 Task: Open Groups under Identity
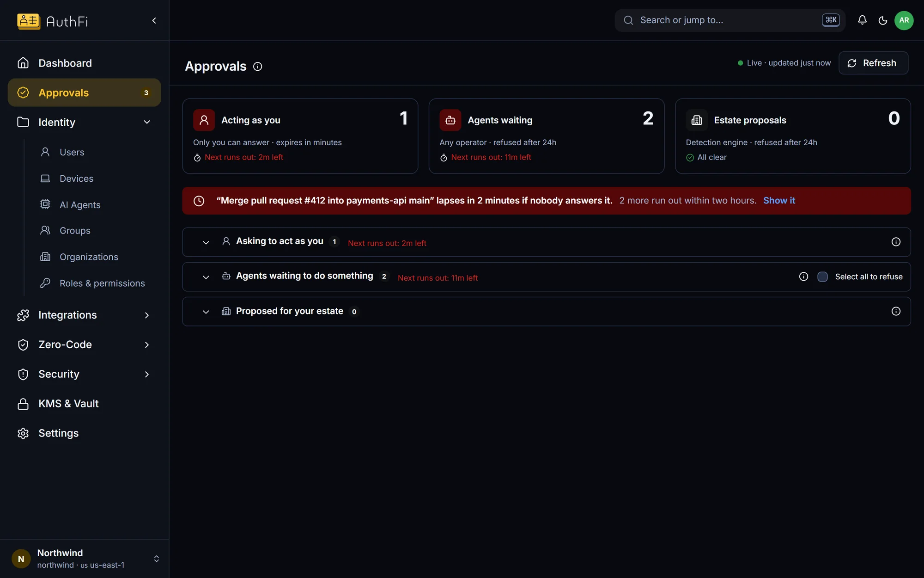coord(97,231)
